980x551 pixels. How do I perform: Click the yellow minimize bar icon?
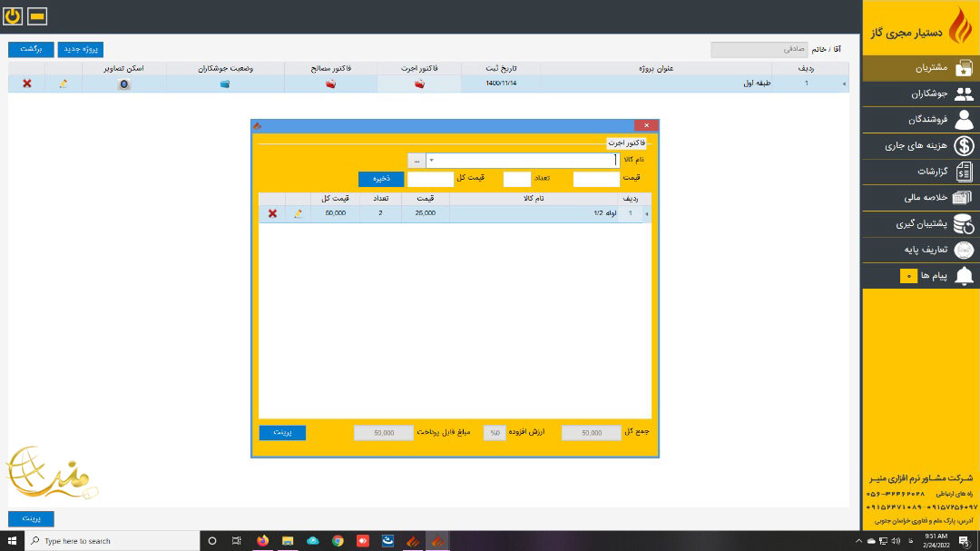pos(37,16)
